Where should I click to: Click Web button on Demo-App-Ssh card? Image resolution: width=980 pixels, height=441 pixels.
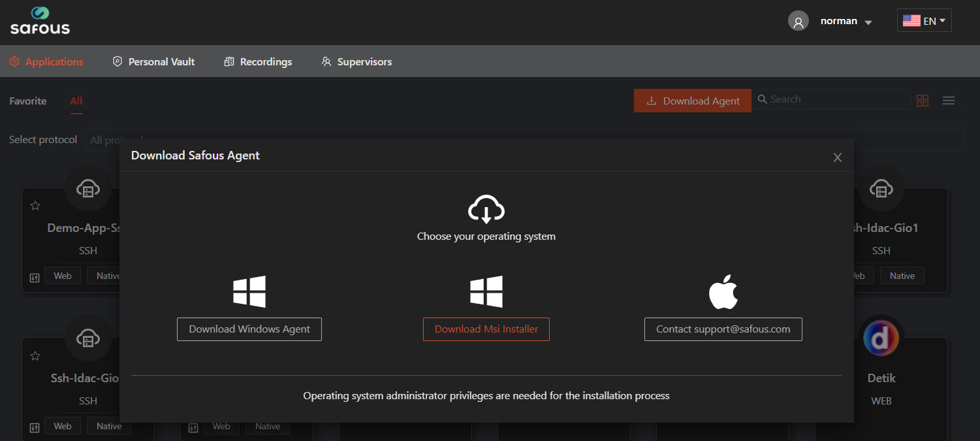(x=63, y=276)
